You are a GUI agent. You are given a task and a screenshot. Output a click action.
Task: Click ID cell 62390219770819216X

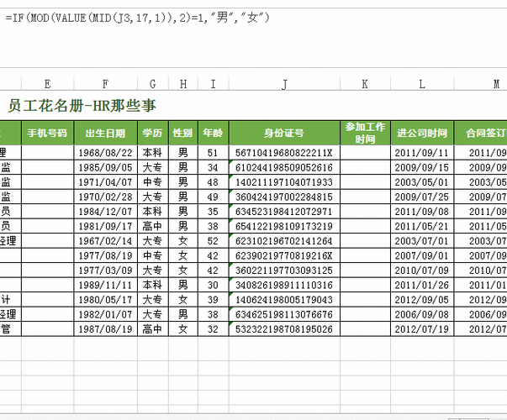tap(284, 255)
